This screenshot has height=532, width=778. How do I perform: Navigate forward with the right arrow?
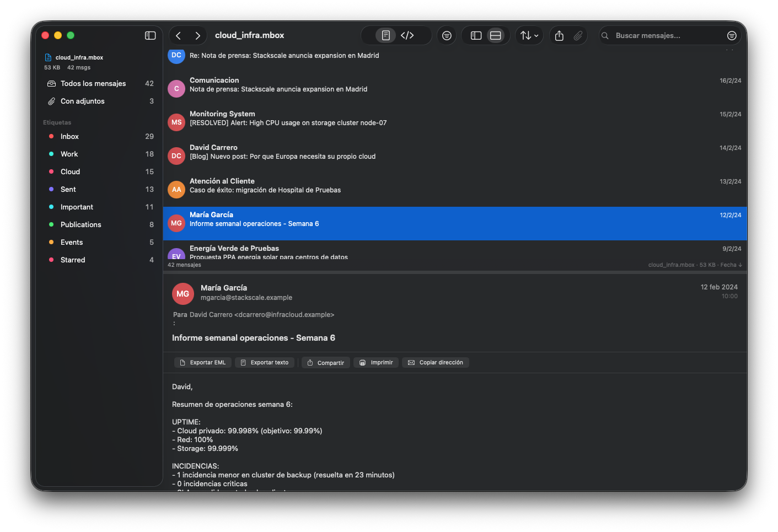click(x=197, y=35)
